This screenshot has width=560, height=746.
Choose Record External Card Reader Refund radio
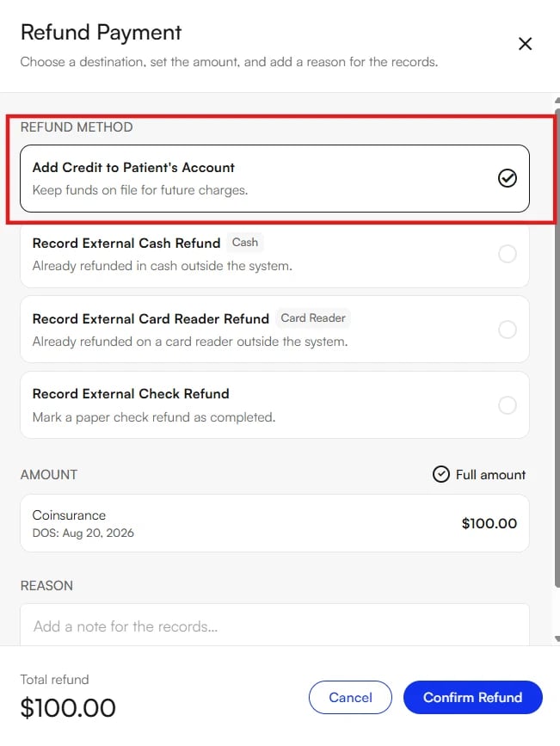tap(508, 330)
